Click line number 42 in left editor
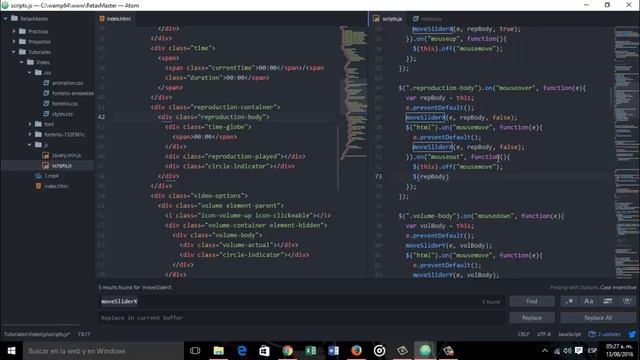The height and width of the screenshot is (360, 640). (101, 117)
